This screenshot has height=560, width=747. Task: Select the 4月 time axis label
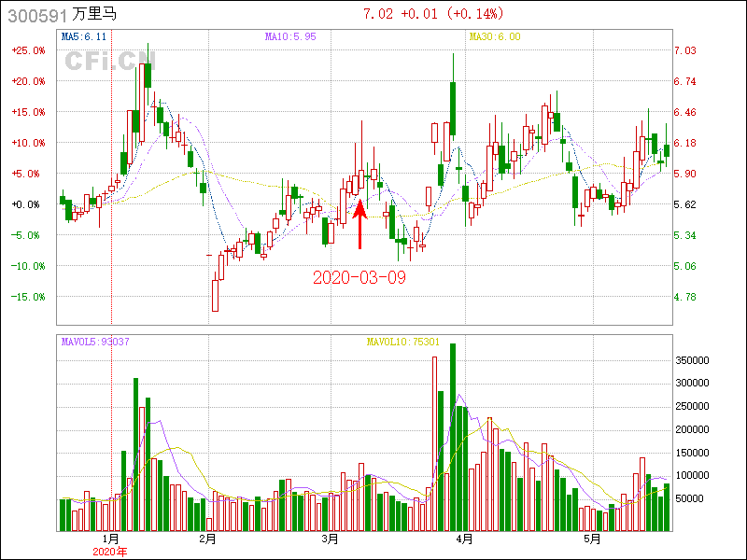point(464,539)
